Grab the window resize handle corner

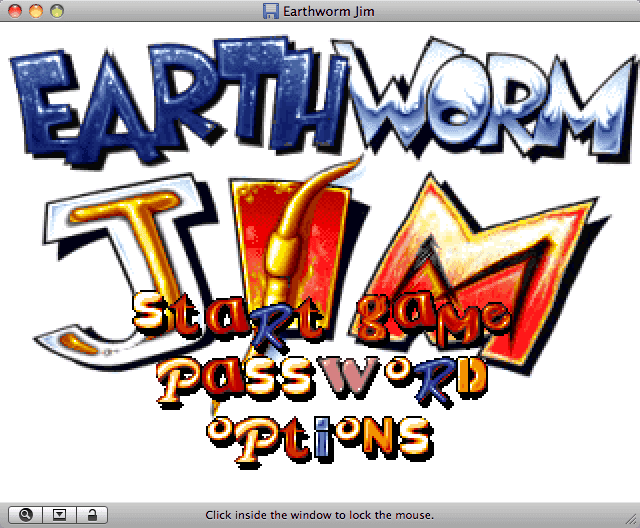pyautogui.click(x=631, y=519)
